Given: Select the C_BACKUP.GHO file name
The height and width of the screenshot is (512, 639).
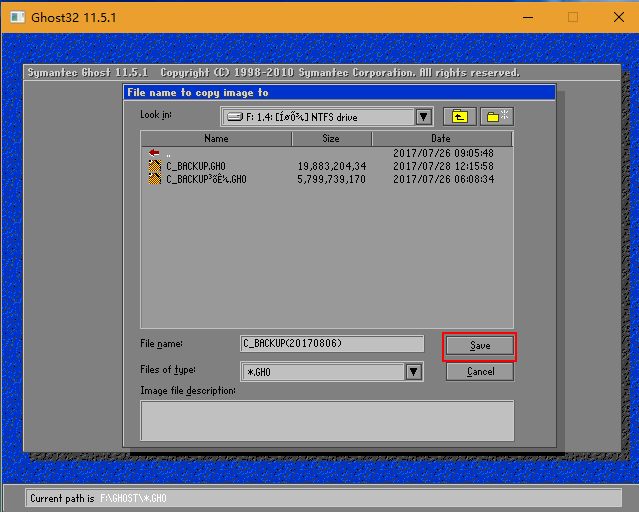Looking at the screenshot, I should click(x=196, y=166).
